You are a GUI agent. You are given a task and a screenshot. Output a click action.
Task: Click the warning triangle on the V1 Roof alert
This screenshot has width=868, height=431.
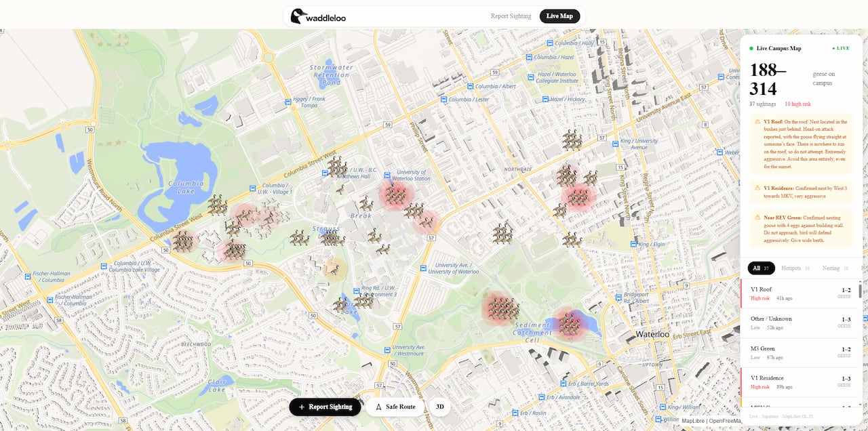pos(757,121)
